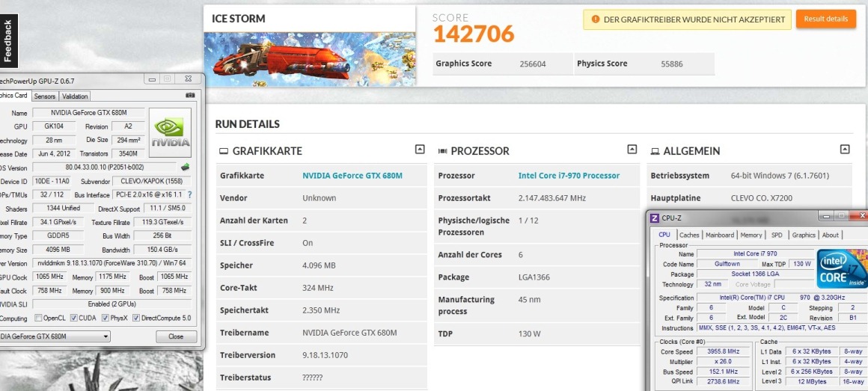Click the Intel Core i7 logo in CPU-Z
868x391 pixels.
tap(842, 269)
